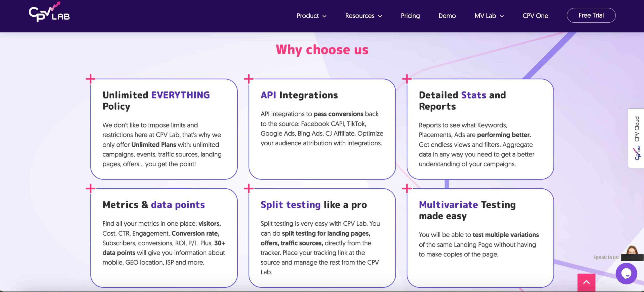Expand the Resources dropdown menu
This screenshot has height=292, width=644.
tap(364, 16)
